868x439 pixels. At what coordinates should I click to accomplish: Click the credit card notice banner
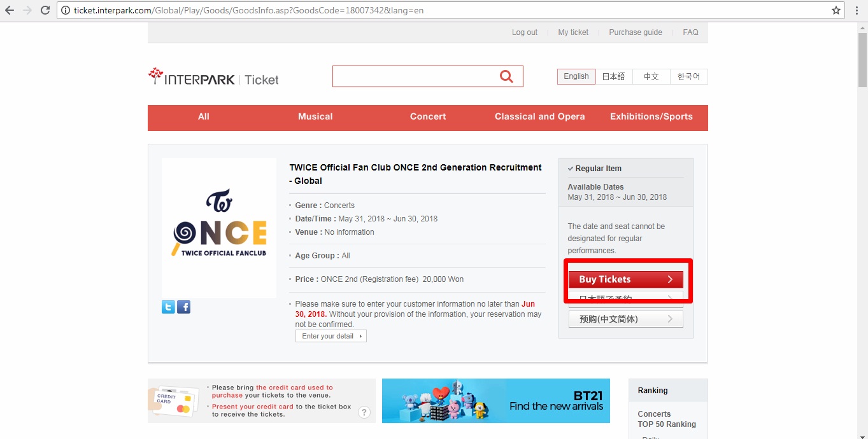[262, 401]
